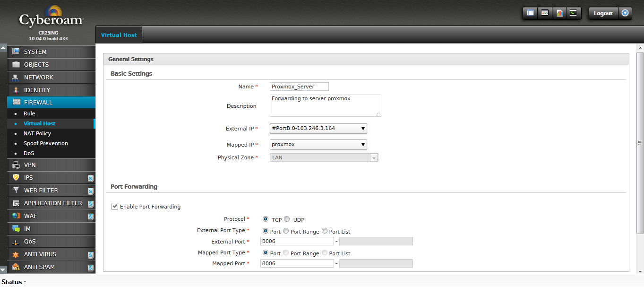The width and height of the screenshot is (644, 287).
Task: Select UDP protocol
Action: tap(287, 219)
